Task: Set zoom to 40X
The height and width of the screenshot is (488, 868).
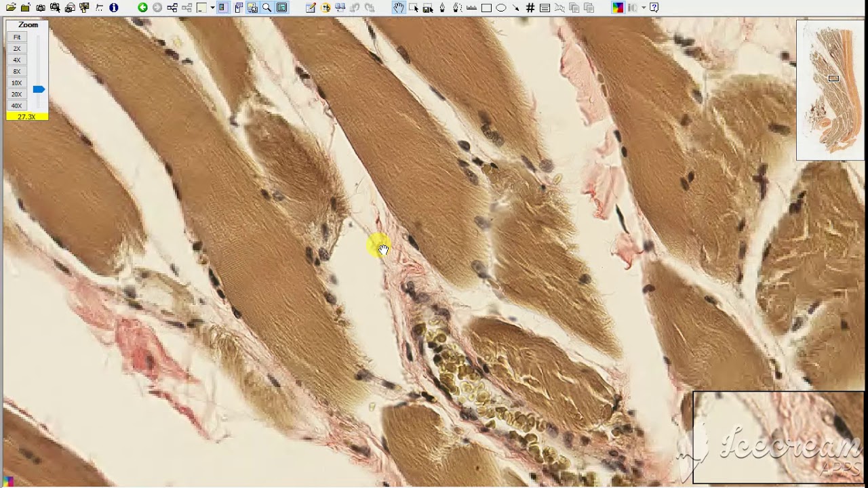Action: [x=17, y=106]
